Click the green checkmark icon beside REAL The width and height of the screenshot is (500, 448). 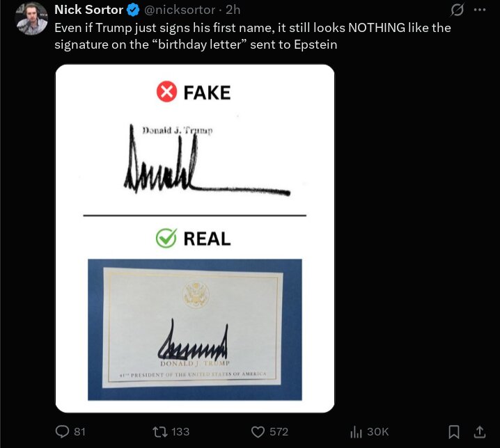tap(166, 239)
